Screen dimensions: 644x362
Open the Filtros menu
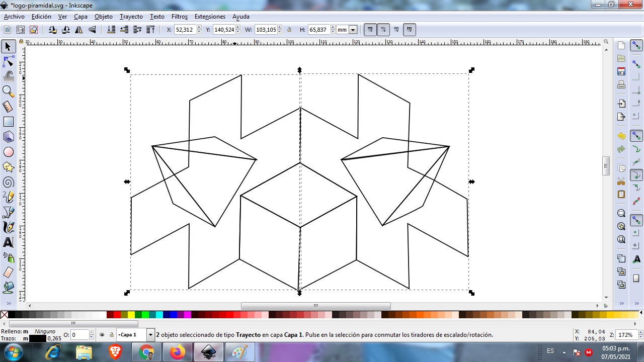pos(180,17)
